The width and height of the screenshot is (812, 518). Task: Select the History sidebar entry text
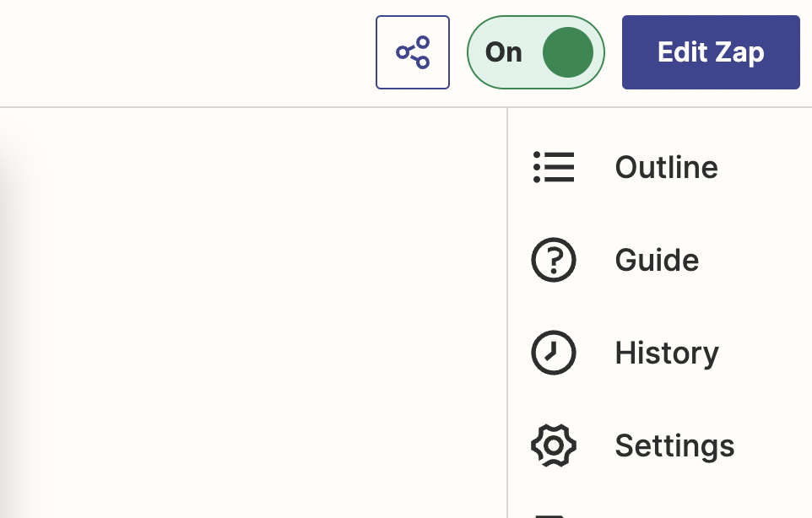tap(667, 353)
